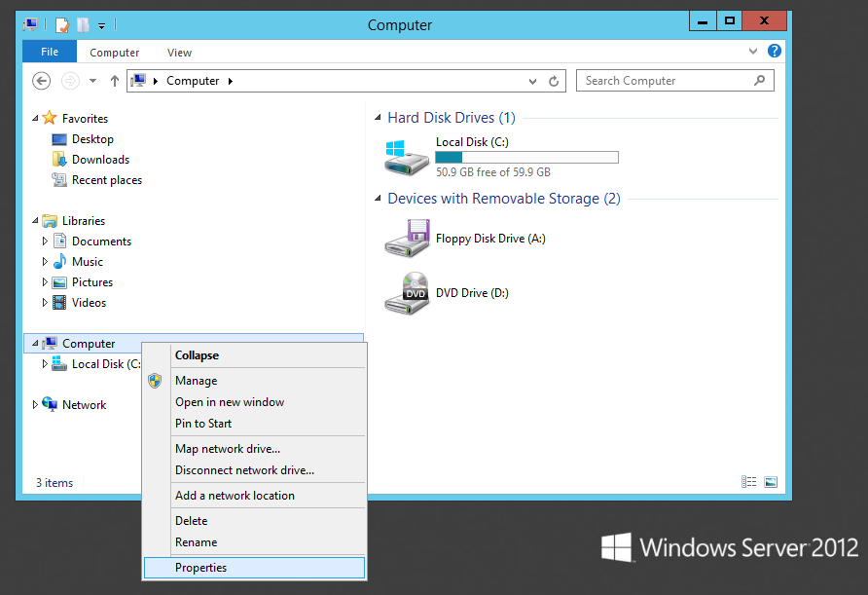Collapse Devices with Removable Storage group
This screenshot has width=868, height=595.
click(379, 199)
